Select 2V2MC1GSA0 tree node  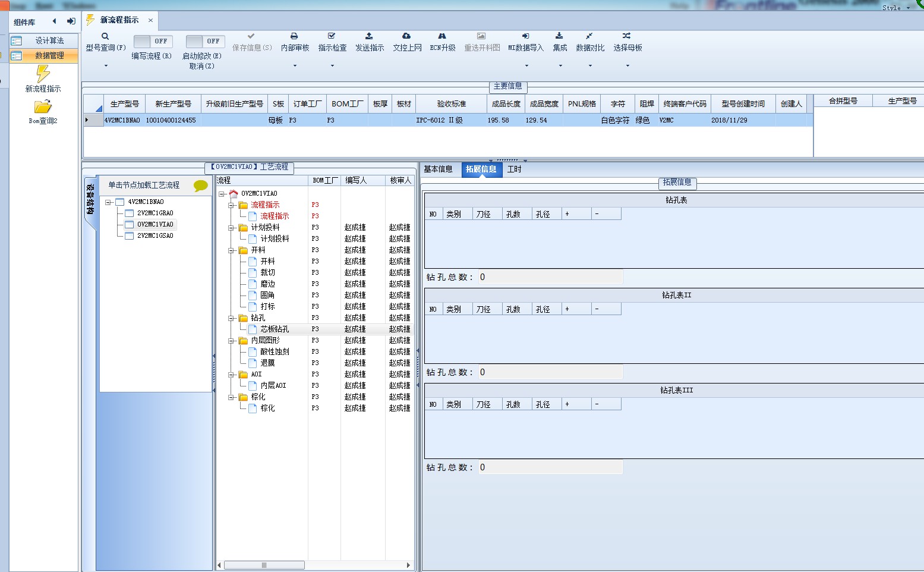coord(155,235)
